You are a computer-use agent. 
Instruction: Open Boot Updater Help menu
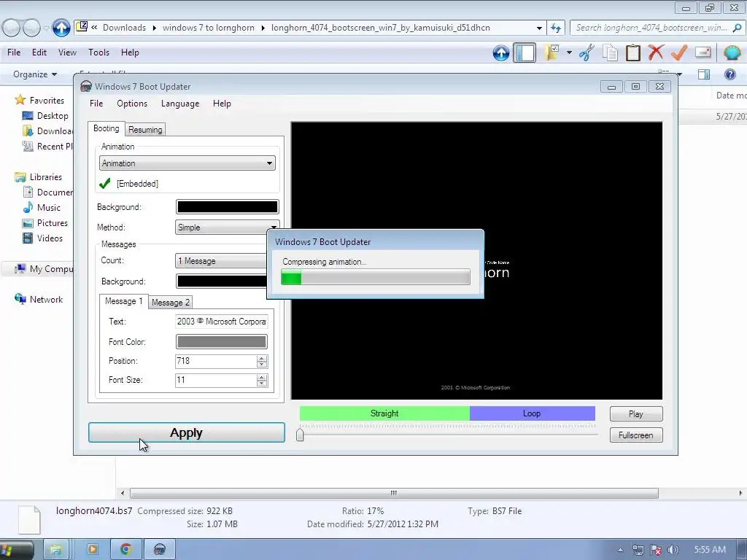pos(222,104)
